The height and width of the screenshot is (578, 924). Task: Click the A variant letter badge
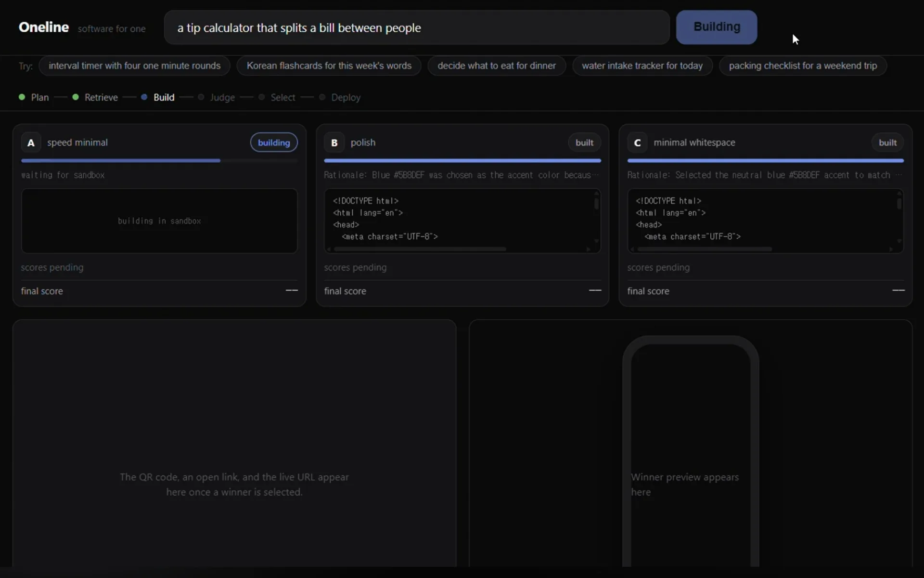[31, 143]
